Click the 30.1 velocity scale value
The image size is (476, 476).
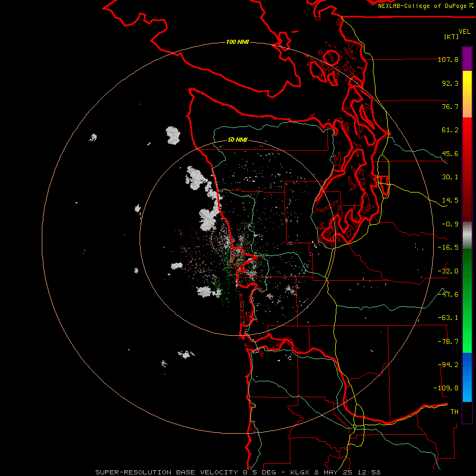tap(450, 177)
